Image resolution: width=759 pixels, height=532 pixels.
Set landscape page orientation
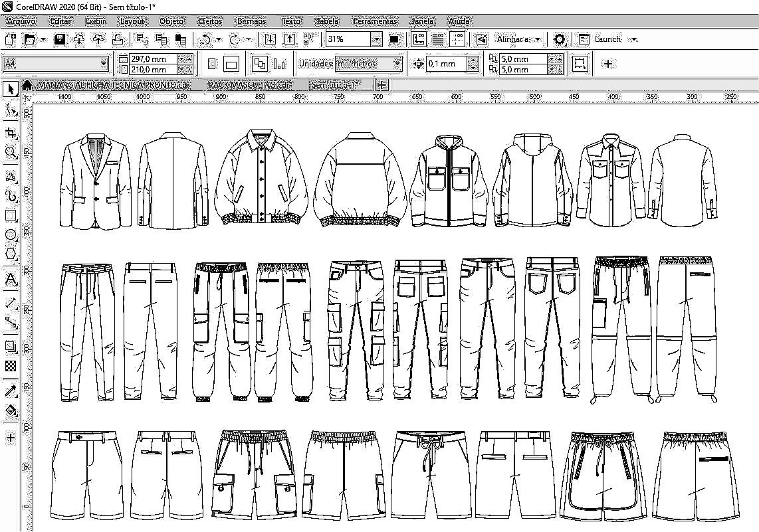(231, 63)
